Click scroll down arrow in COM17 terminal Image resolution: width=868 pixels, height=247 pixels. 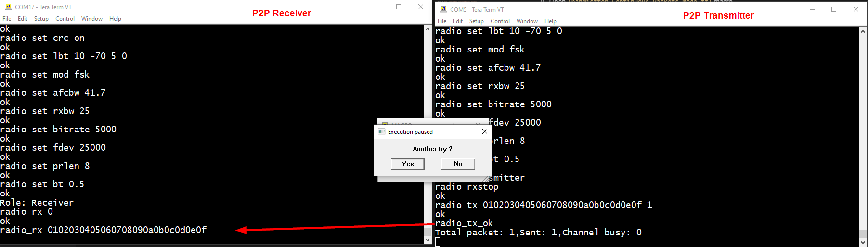[x=428, y=240]
